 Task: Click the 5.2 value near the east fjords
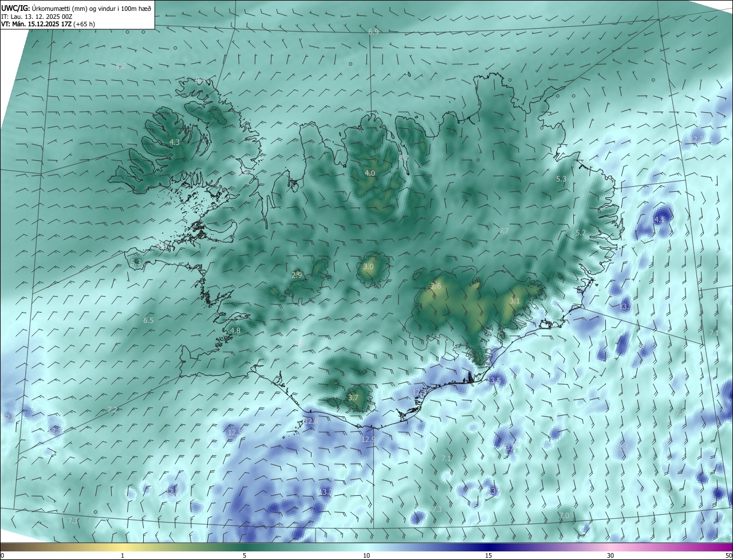point(581,233)
